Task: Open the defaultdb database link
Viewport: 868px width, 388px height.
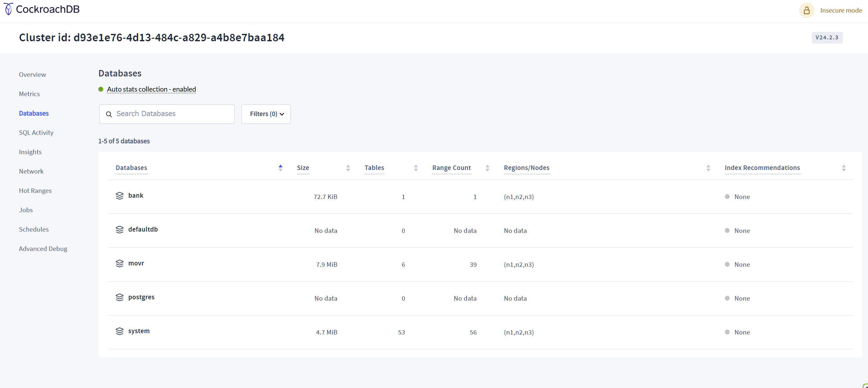Action: pos(143,230)
